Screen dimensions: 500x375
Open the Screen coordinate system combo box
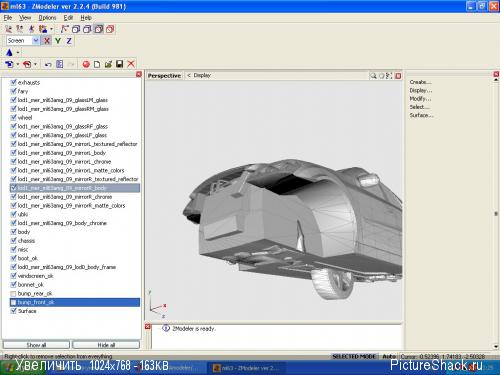coord(23,41)
